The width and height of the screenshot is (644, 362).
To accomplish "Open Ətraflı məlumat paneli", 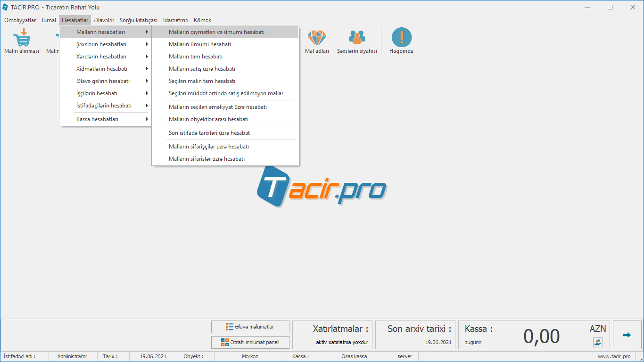I will point(250,342).
